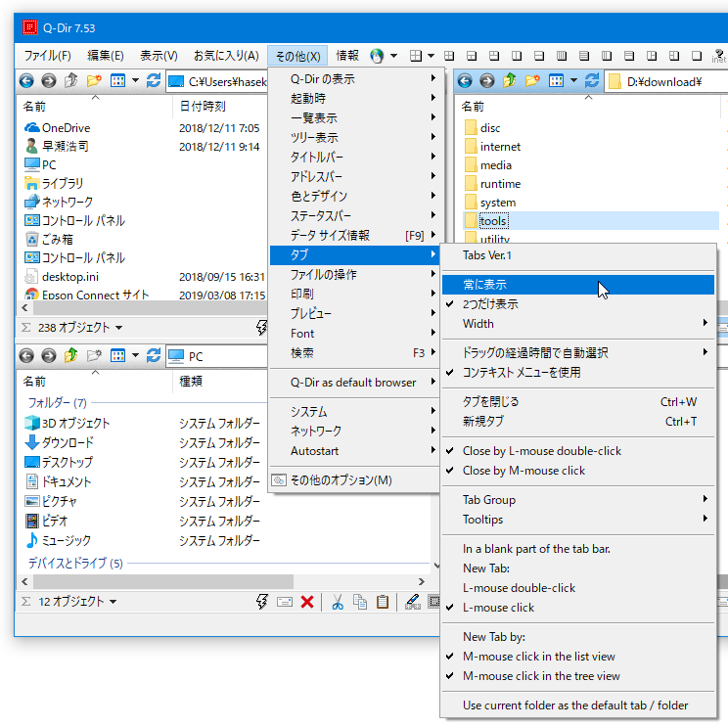Toggle Close by L-mouse double-click
The width and height of the screenshot is (728, 728).
tap(578, 451)
